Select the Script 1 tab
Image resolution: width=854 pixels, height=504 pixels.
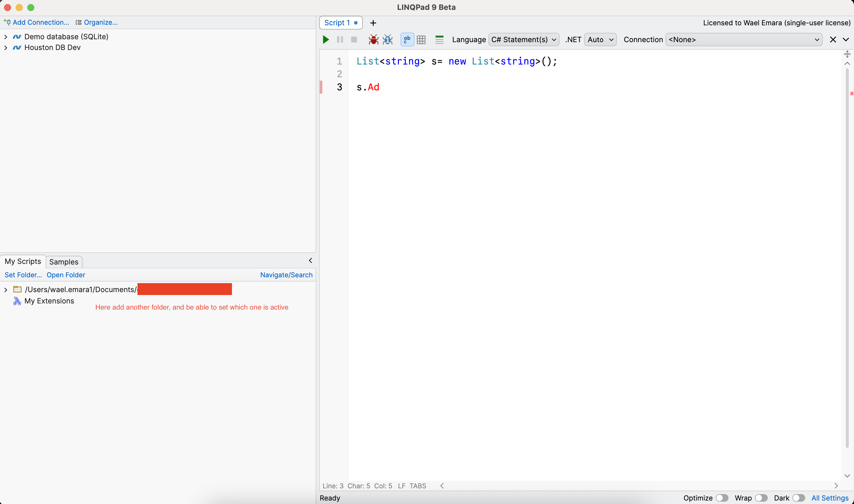tap(337, 23)
